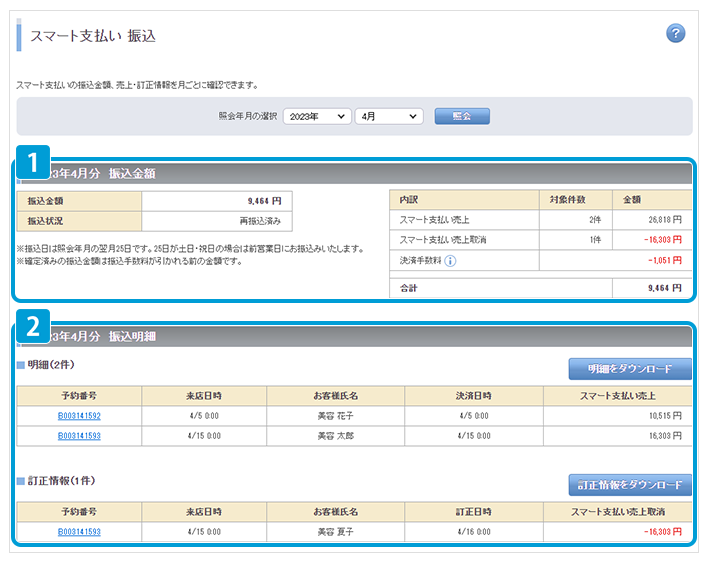This screenshot has width=710, height=563.
Task: Open B003141593 link in the 訂正情報 table
Action: tap(79, 532)
